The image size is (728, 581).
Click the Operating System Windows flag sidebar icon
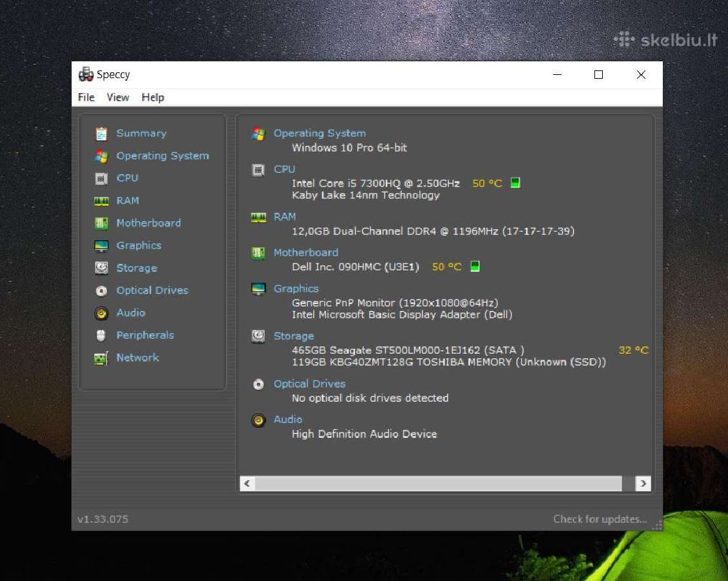[x=101, y=156]
